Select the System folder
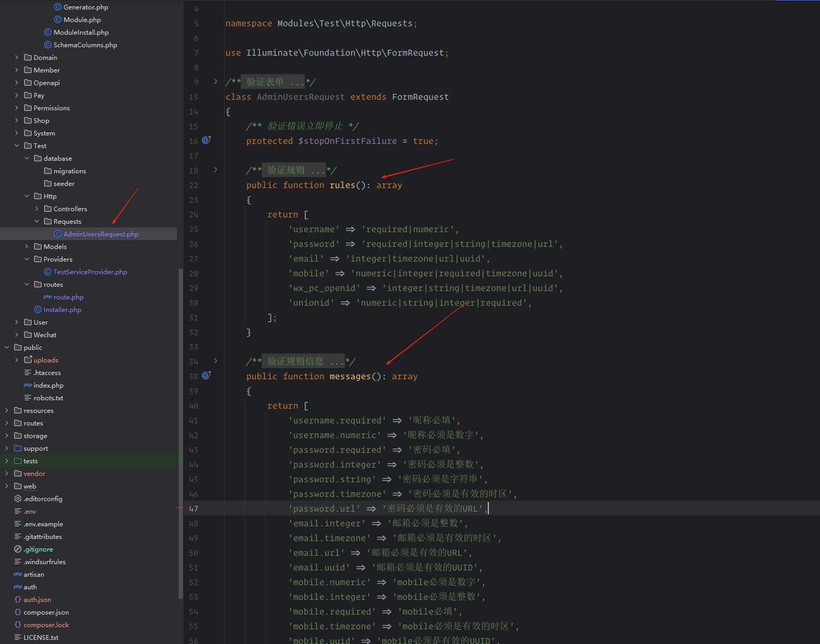Viewport: 820px width, 644px height. [x=44, y=133]
